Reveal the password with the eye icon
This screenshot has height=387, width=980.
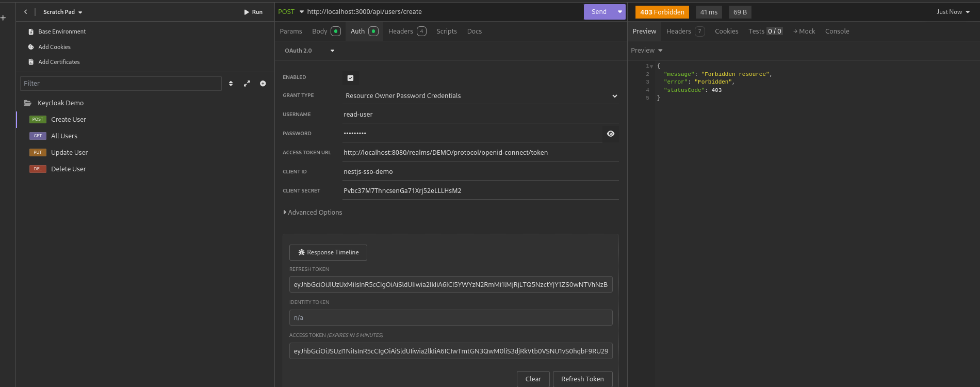pos(611,134)
